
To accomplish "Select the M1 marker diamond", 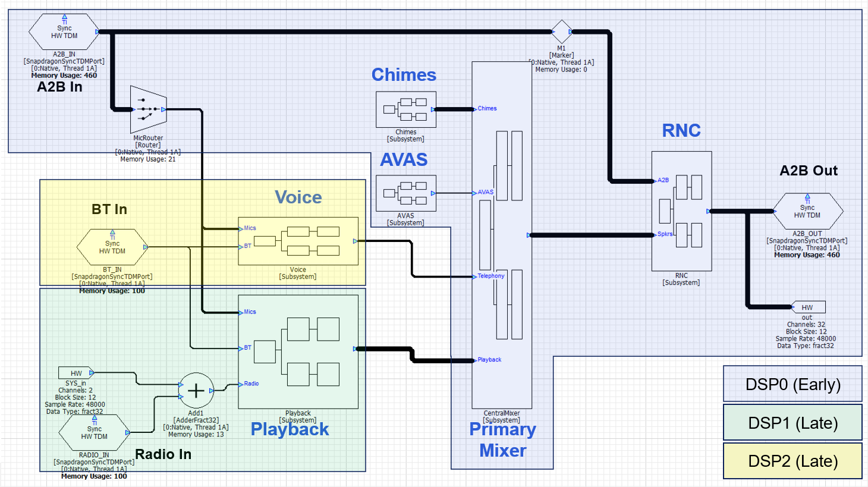I will [561, 32].
